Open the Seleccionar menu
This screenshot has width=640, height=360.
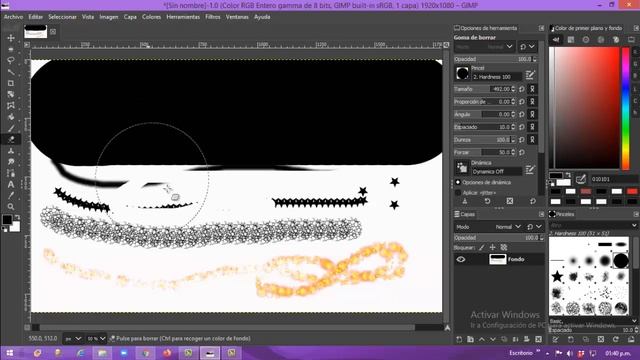[62, 17]
